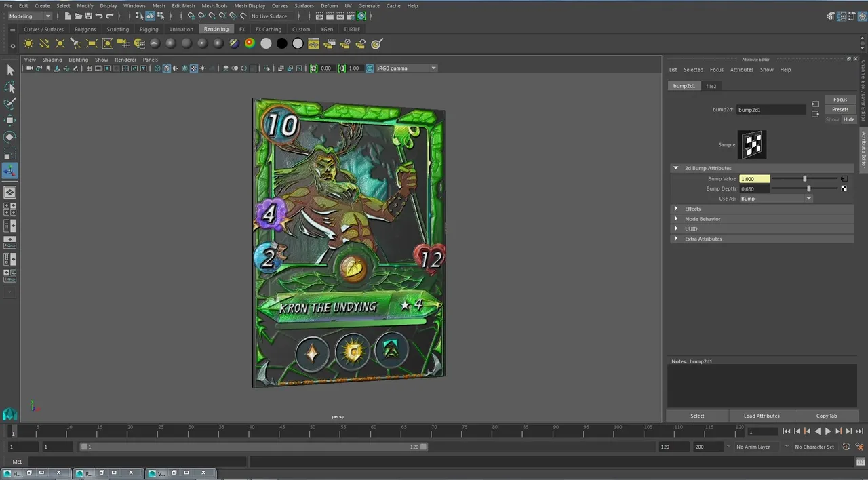Click the Maya home logo icon
Image resolution: width=868 pixels, height=480 pixels.
[x=9, y=414]
